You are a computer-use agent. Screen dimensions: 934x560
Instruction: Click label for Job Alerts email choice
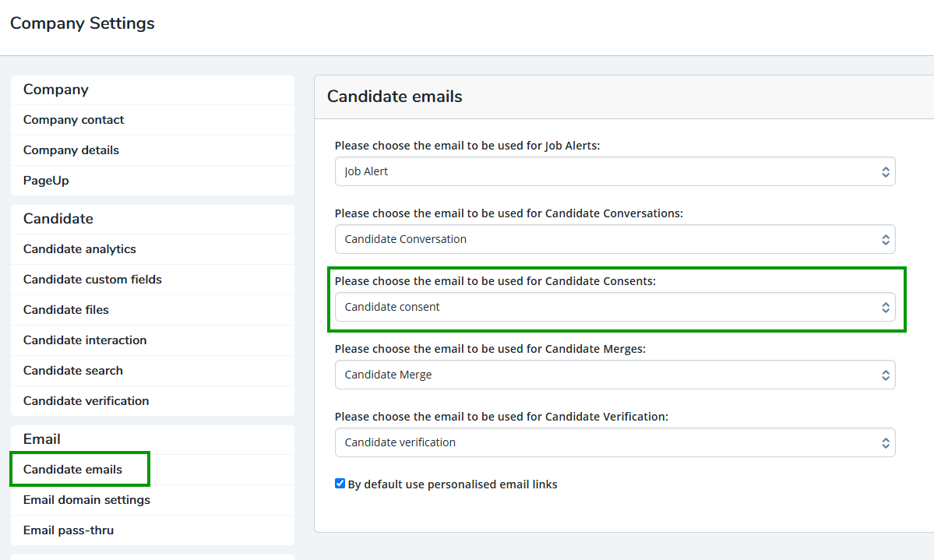click(x=467, y=146)
